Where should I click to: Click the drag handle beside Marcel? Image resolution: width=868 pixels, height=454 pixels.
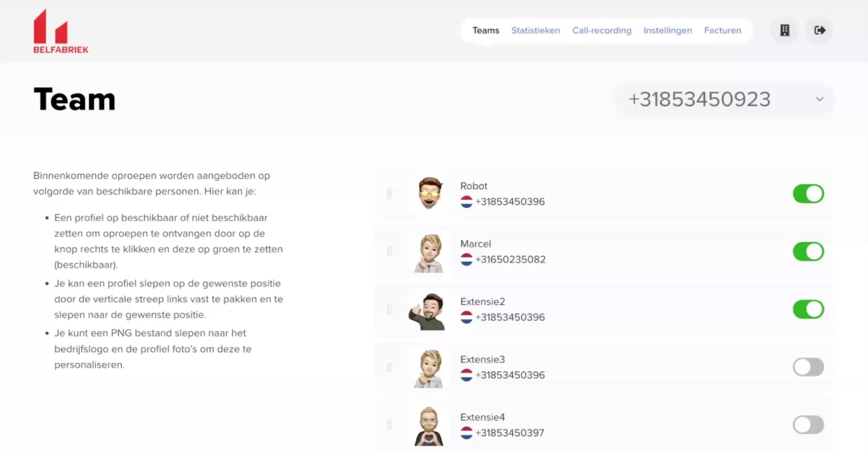(x=390, y=251)
